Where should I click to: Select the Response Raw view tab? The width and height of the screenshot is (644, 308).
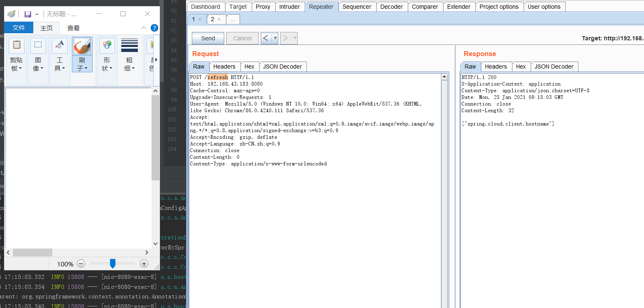470,67
